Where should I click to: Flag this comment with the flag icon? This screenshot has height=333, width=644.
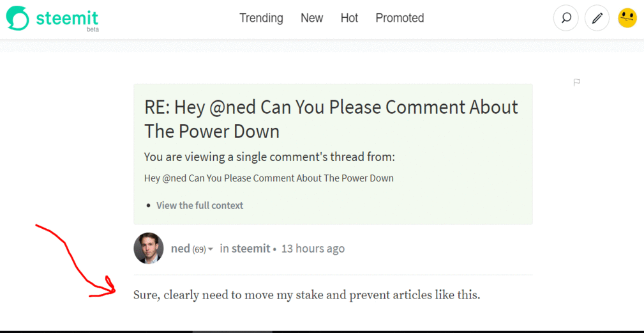pos(576,82)
